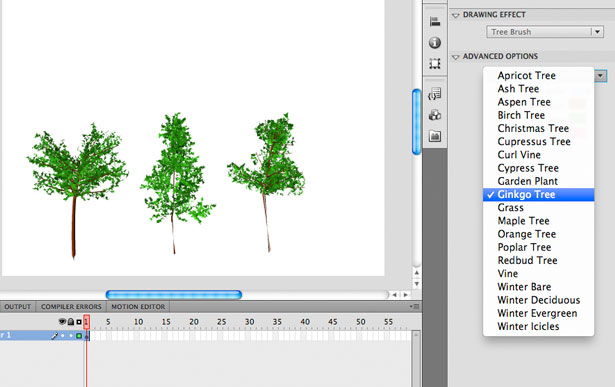Select the middle tree on the stage
Screen dimensions: 615x387
click(x=177, y=184)
